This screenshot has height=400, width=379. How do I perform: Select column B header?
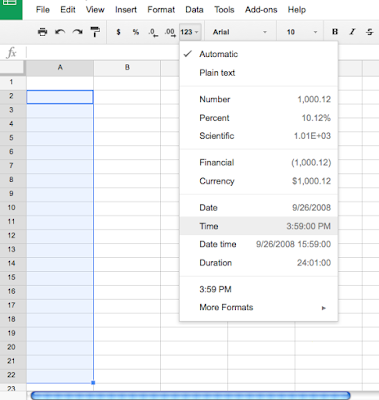[127, 68]
